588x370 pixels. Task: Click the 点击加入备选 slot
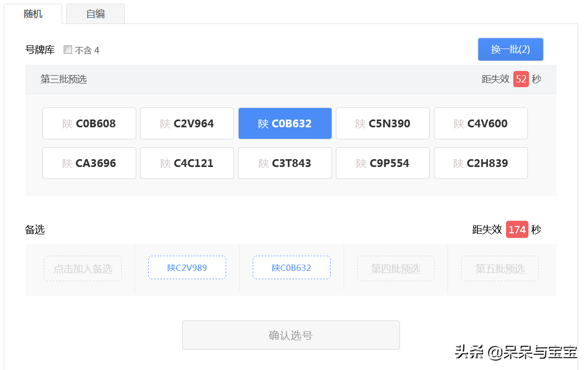83,268
